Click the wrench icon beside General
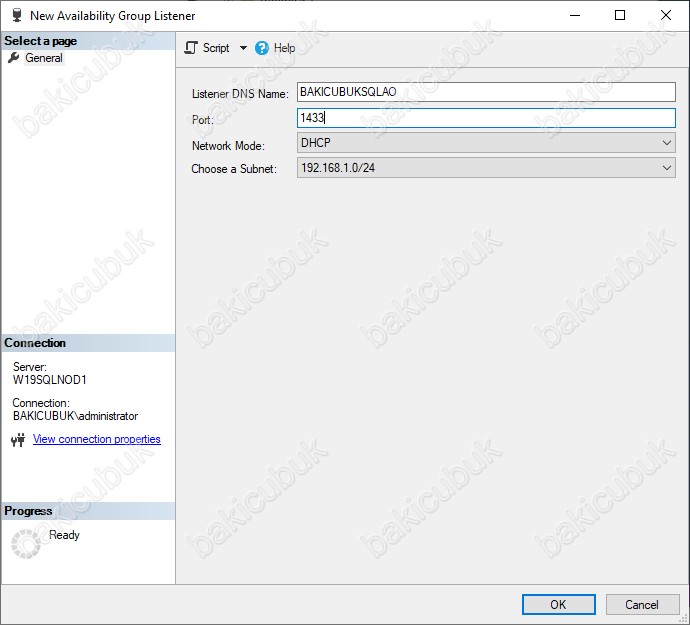The height and width of the screenshot is (625, 690). coord(14,58)
